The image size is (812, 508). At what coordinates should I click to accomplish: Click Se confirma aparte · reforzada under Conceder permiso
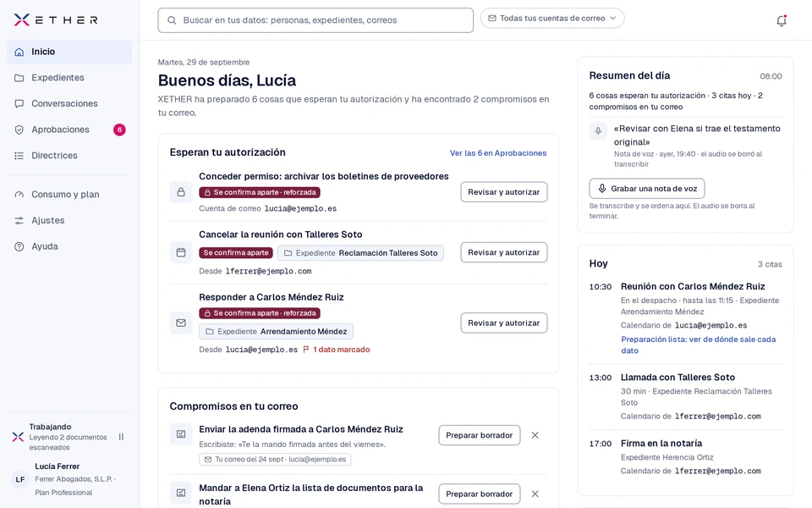(x=260, y=192)
